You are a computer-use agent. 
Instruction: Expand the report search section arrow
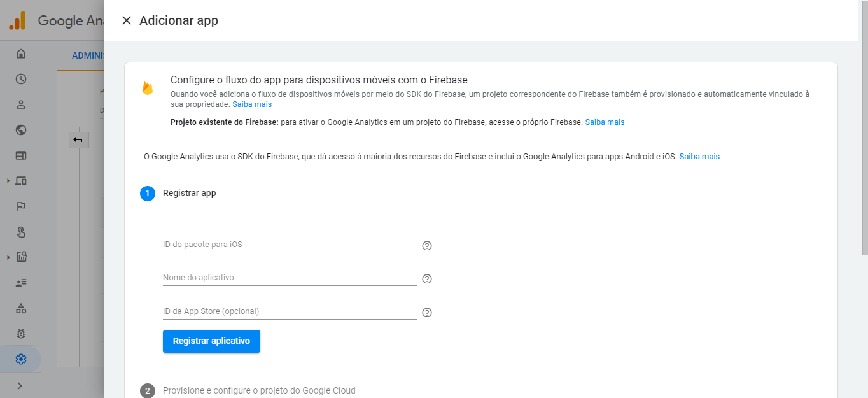(8, 257)
